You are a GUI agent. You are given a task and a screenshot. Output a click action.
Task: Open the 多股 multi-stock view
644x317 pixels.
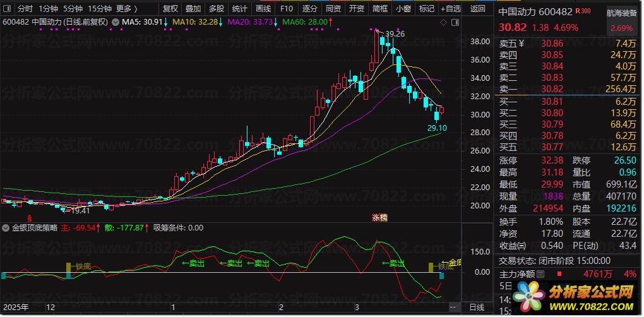(217, 9)
